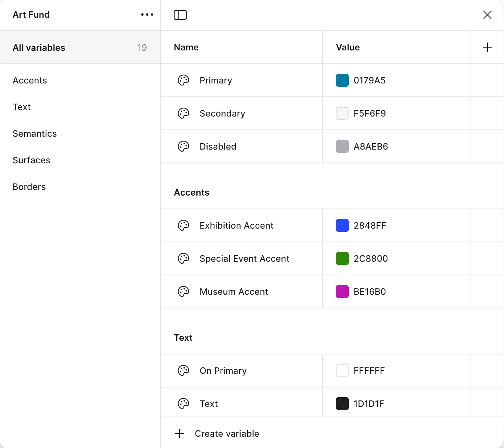This screenshot has height=448, width=504.
Task: Click the Value column header
Action: [x=348, y=47]
